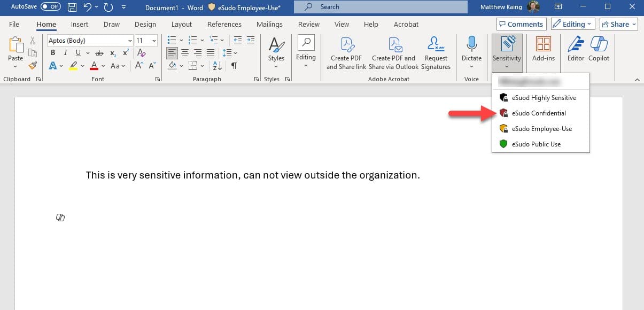Select the Bold formatting icon
This screenshot has width=644, height=310.
click(x=52, y=52)
